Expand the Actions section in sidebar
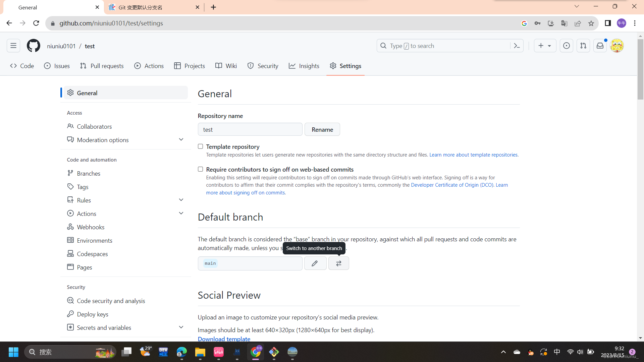 181,213
